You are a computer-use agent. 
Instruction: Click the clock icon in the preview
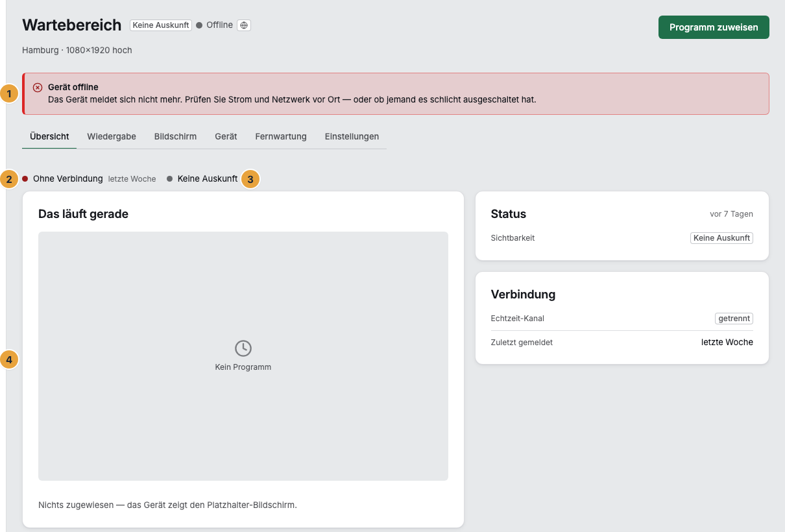[243, 348]
